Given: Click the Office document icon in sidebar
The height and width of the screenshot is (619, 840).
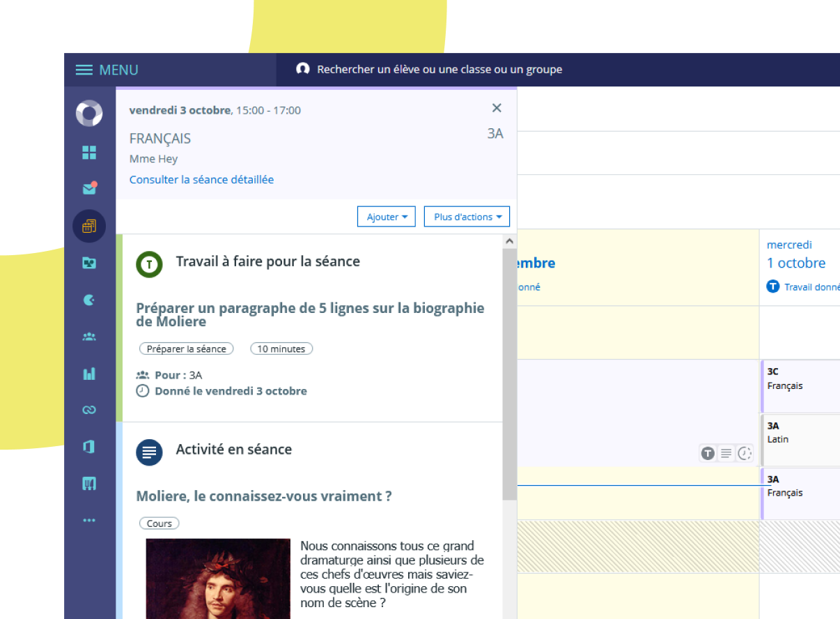Looking at the screenshot, I should tap(89, 447).
